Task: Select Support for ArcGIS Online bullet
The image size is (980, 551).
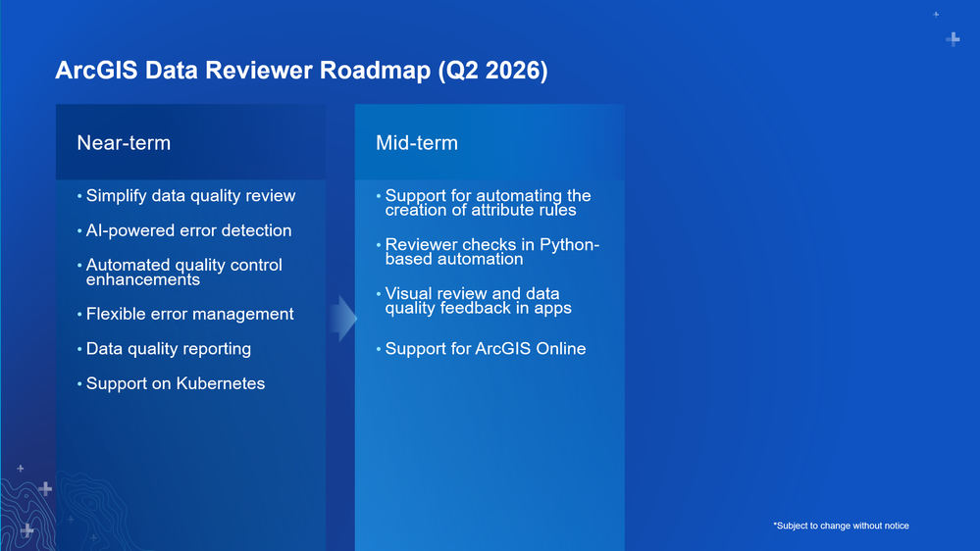Action: pyautogui.click(x=485, y=349)
